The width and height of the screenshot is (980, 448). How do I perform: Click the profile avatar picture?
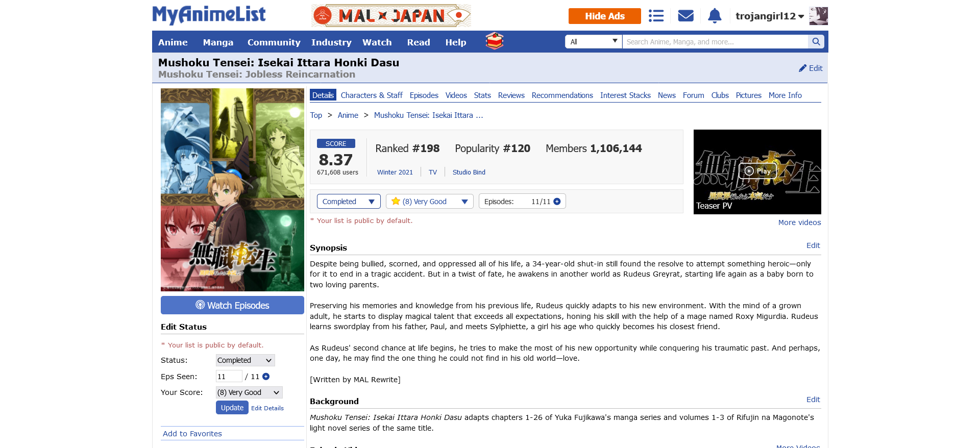click(x=819, y=16)
